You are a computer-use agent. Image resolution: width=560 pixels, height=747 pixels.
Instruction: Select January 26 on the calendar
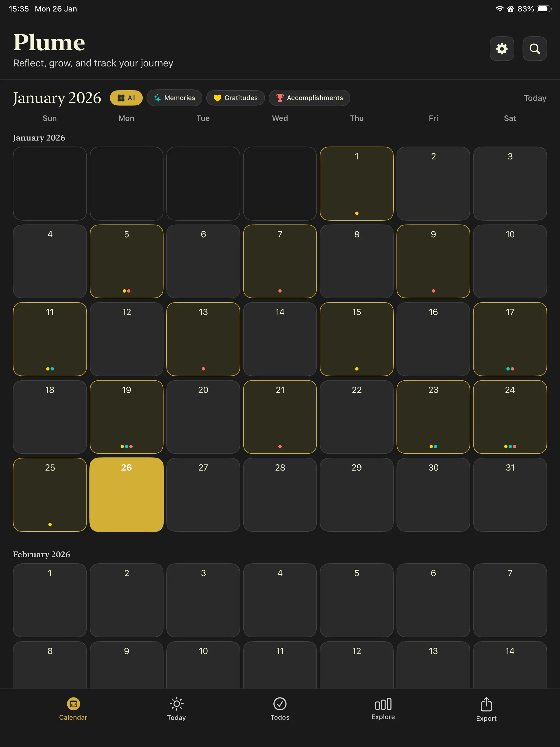click(126, 495)
